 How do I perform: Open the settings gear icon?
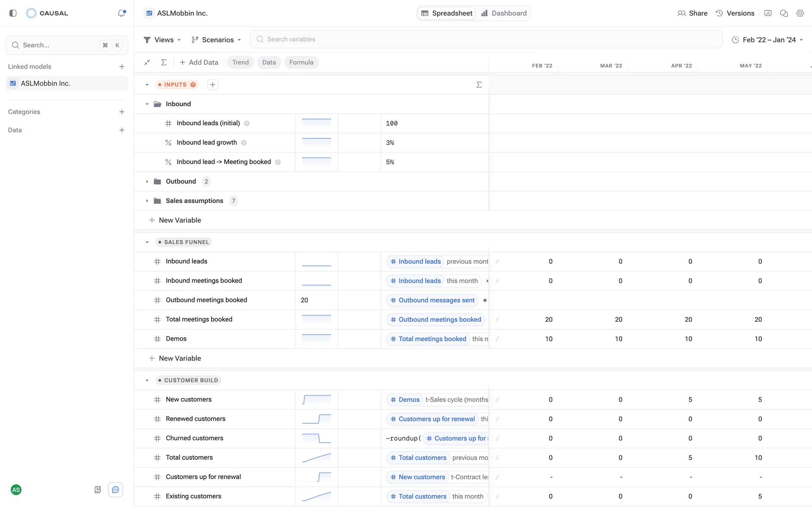[x=800, y=13]
